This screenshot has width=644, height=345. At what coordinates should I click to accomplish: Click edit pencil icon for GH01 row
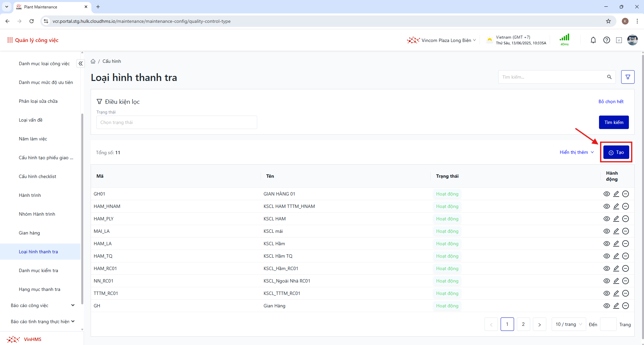coord(616,194)
